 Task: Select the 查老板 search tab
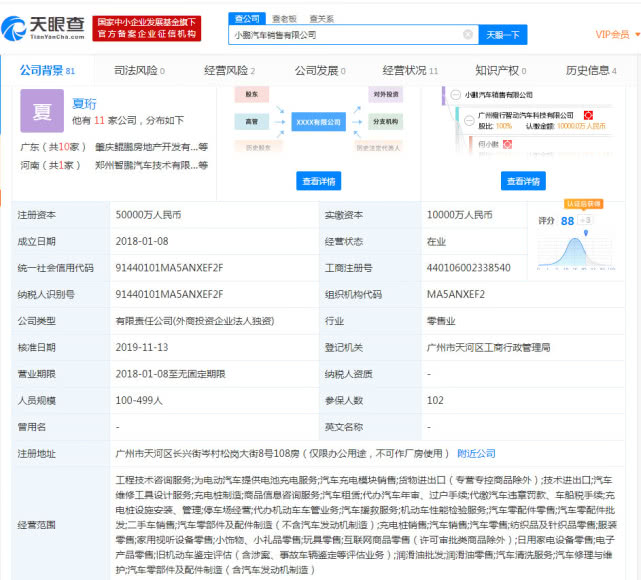284,19
